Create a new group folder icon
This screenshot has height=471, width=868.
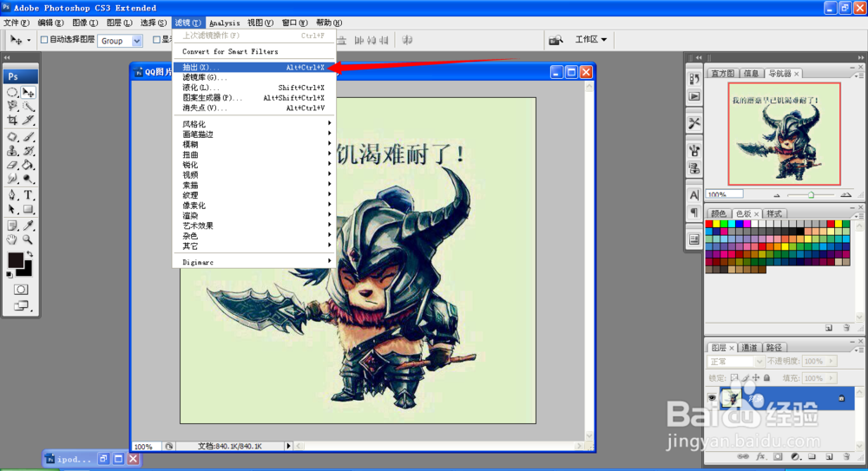coord(812,456)
